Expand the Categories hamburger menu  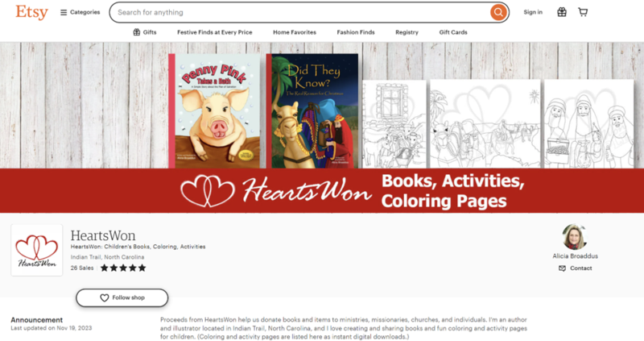pos(80,12)
